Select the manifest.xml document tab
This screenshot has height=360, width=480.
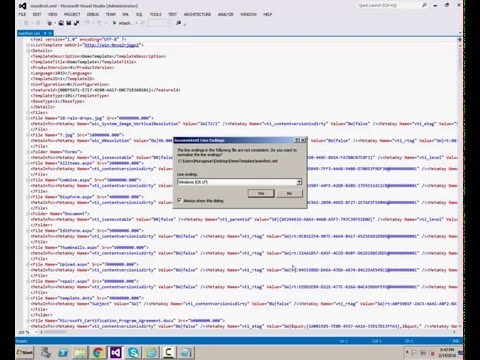point(29,33)
